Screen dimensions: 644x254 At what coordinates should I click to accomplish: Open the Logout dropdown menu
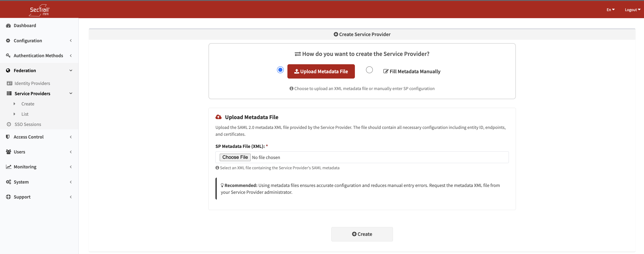632,10
